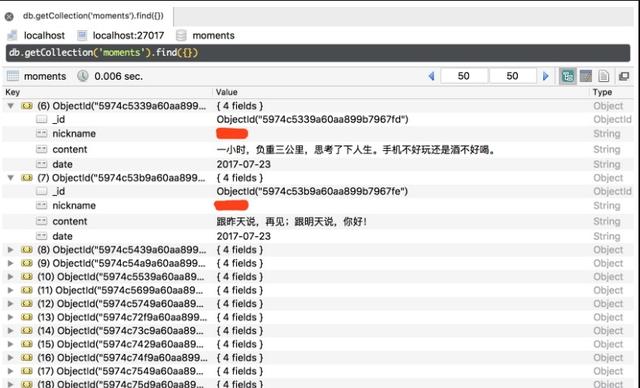Screen dimensions: 640x388
Task: Select the content key in document (7)
Action: (x=70, y=221)
